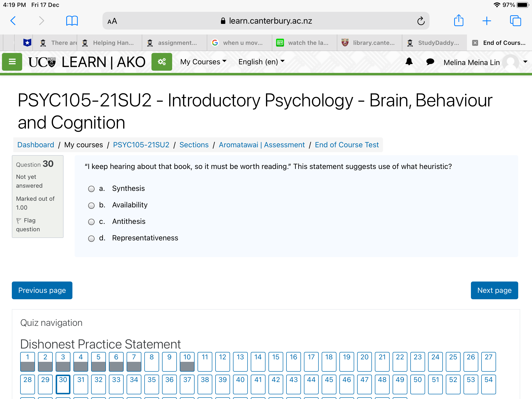The image size is (532, 399).
Task: Select answer b. Availability
Action: [91, 205]
